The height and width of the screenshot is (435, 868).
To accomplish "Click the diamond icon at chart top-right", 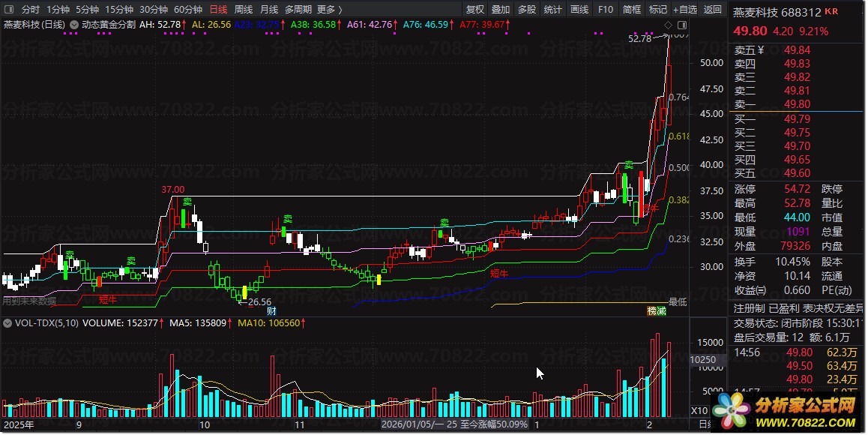I will click(x=668, y=25).
